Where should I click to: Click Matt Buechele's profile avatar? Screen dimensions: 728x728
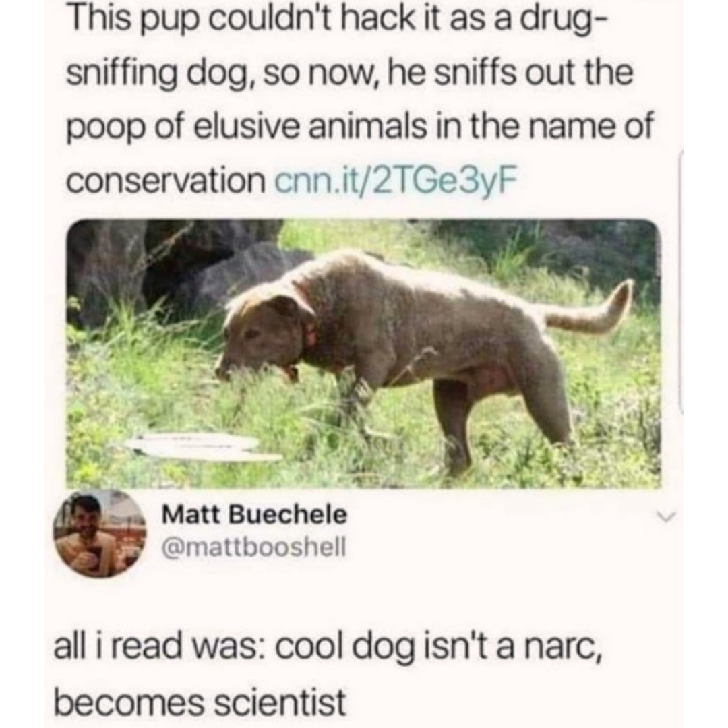(x=100, y=535)
